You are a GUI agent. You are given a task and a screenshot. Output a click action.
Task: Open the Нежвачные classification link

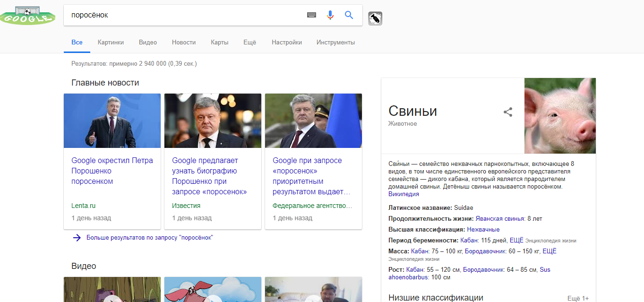coord(483,230)
